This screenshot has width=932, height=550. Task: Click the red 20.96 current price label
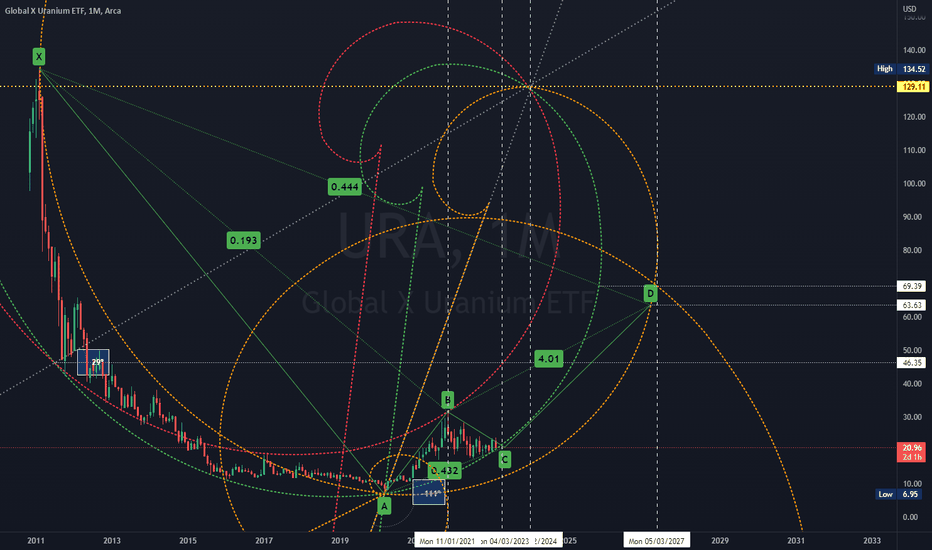[912, 452]
